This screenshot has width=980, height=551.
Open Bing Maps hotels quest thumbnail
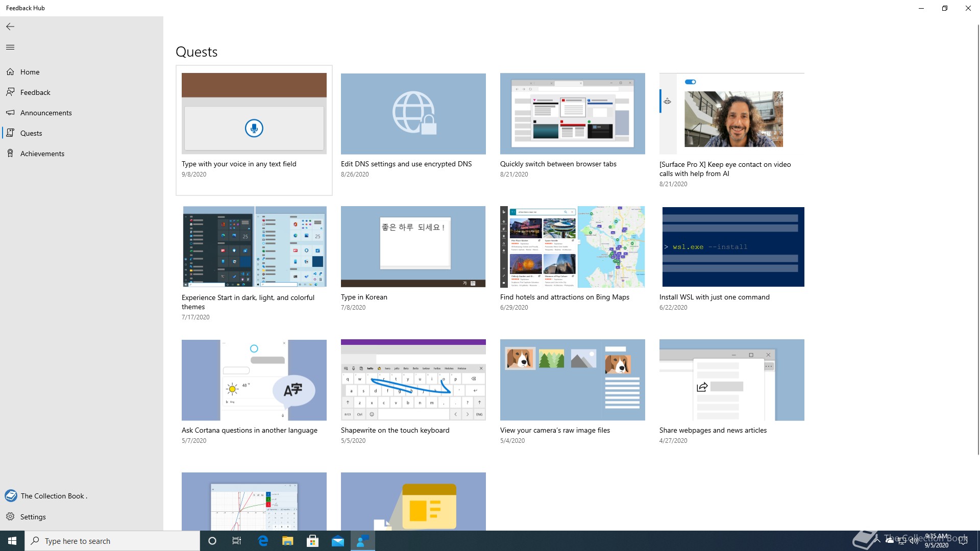[x=573, y=246]
